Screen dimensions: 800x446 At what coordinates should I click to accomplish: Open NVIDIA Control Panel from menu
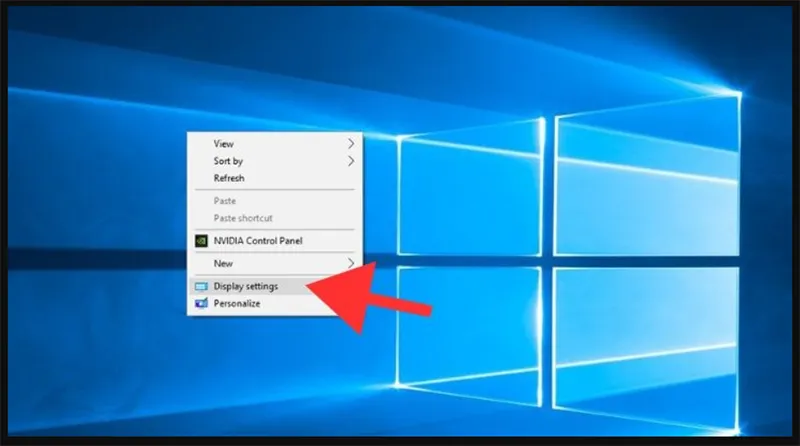275,241
